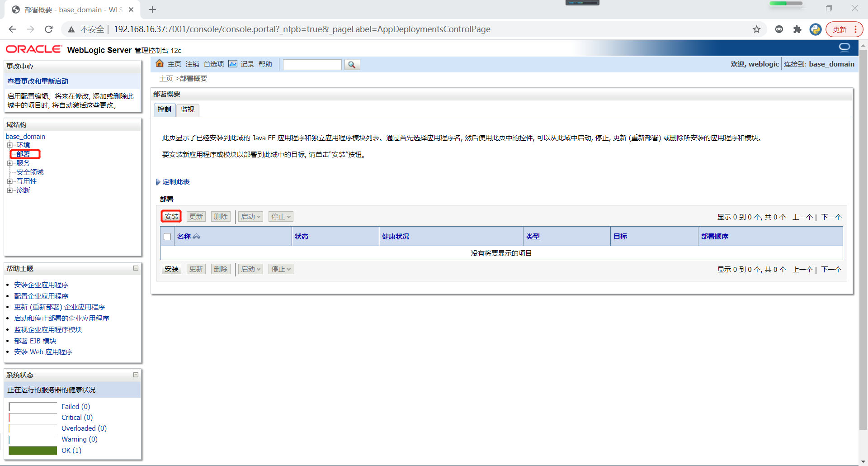This screenshot has height=466, width=868.
Task: Click the Oracle ring icon in the header
Action: coord(844,48)
